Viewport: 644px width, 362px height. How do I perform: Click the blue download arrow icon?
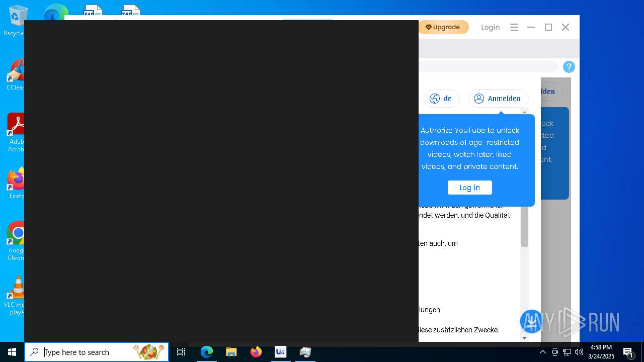coord(531,321)
